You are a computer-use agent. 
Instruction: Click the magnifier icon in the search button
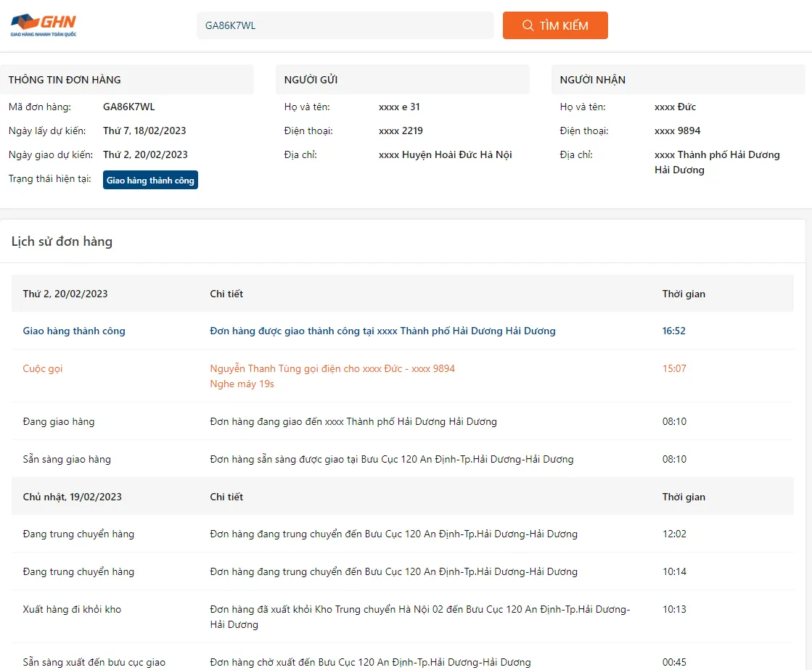tap(528, 25)
